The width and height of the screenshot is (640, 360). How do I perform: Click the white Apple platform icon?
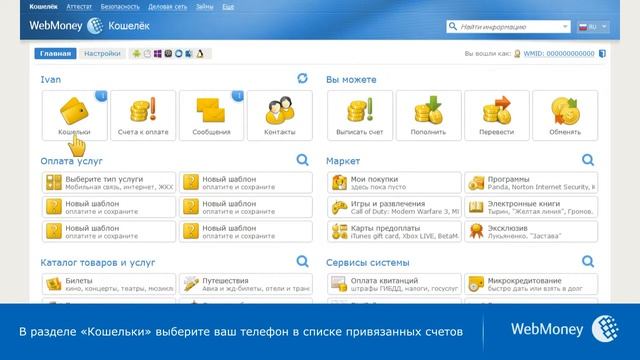point(147,53)
